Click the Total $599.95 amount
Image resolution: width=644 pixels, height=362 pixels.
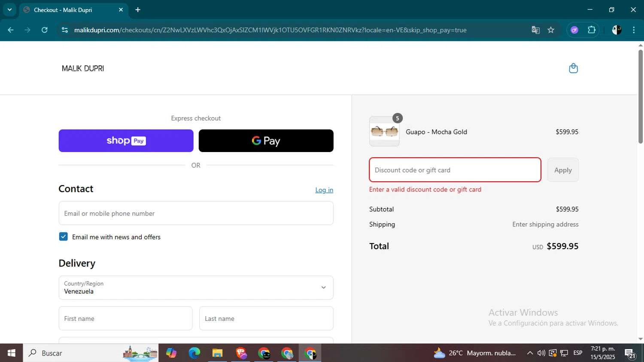point(562,246)
